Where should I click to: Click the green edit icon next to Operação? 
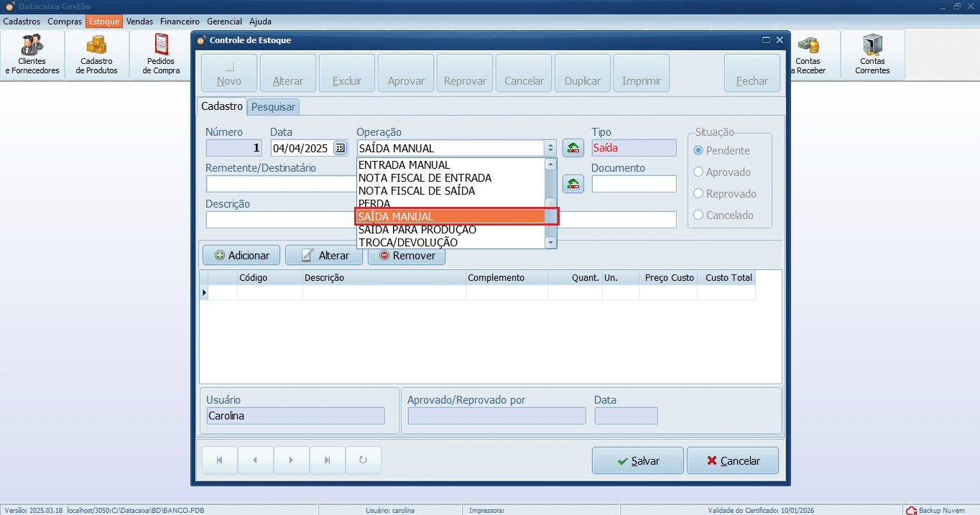click(x=572, y=147)
